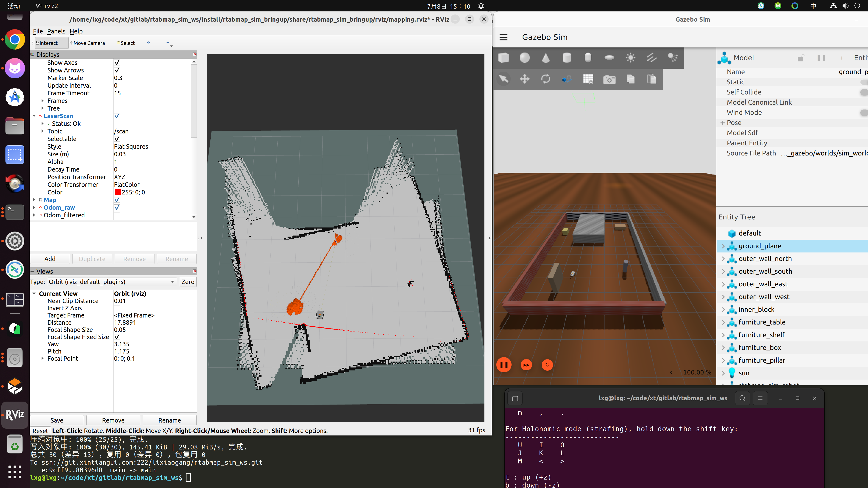The height and width of the screenshot is (488, 868).
Task: Choose the select mode arrow in Gazebo
Action: click(504, 79)
